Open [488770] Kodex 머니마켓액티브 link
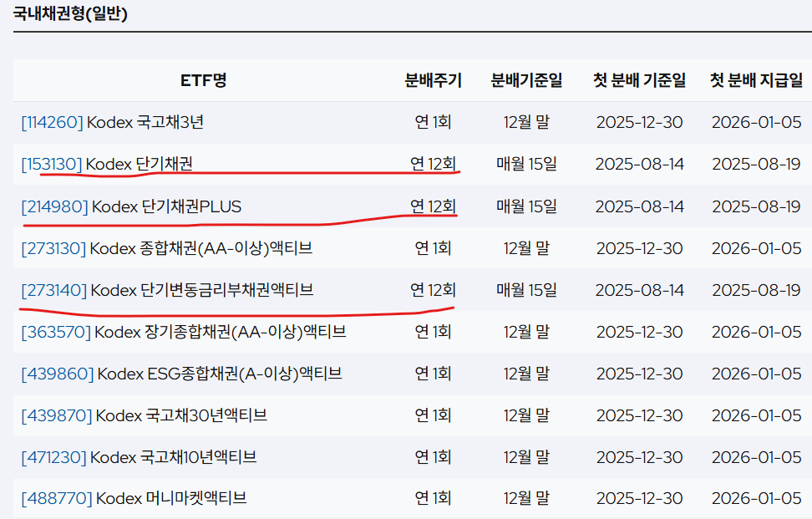The height and width of the screenshot is (519, 812). (134, 498)
